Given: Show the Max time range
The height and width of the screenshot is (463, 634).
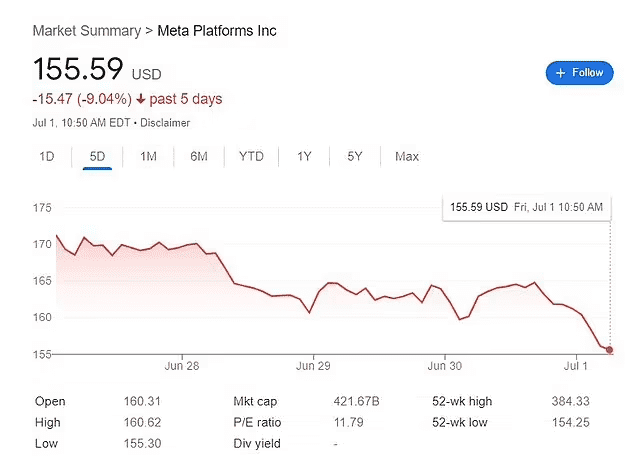Looking at the screenshot, I should coord(407,156).
